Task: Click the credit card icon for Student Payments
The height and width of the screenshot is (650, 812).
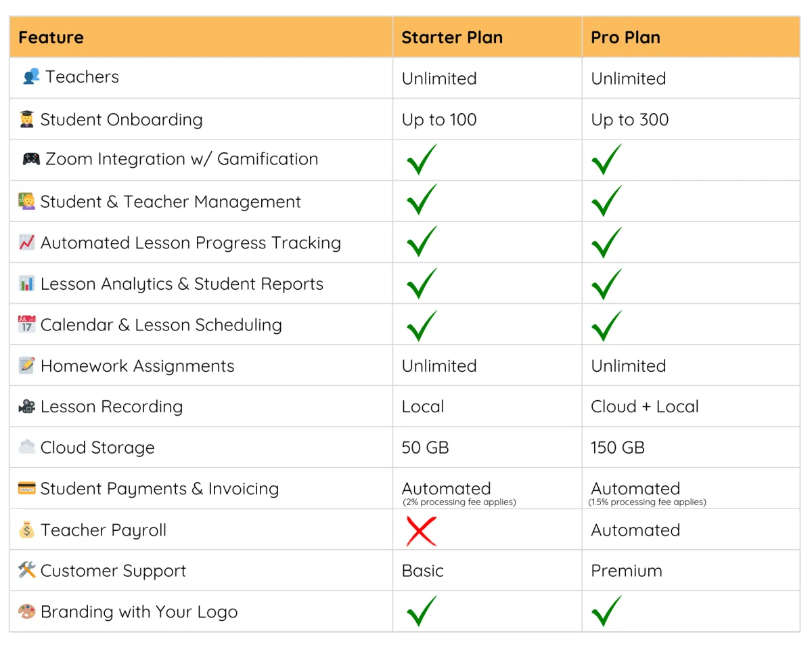Action: [26, 488]
